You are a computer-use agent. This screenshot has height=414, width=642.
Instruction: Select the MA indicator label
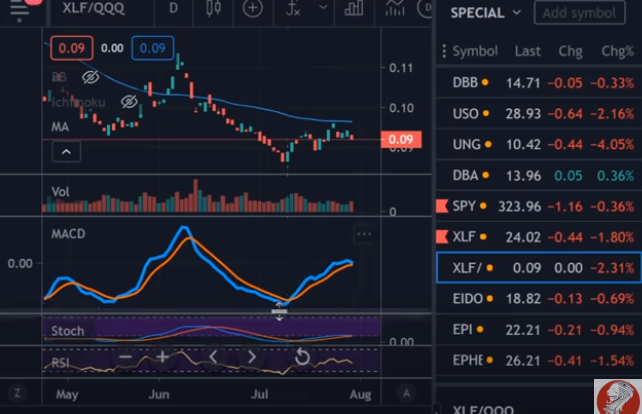coord(60,127)
